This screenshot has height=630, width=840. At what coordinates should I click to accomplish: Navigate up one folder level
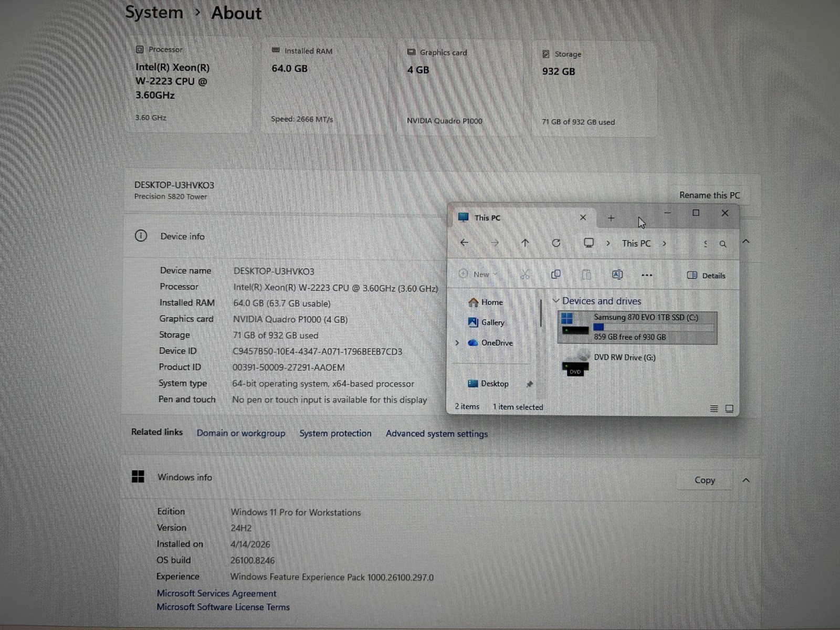tap(525, 243)
